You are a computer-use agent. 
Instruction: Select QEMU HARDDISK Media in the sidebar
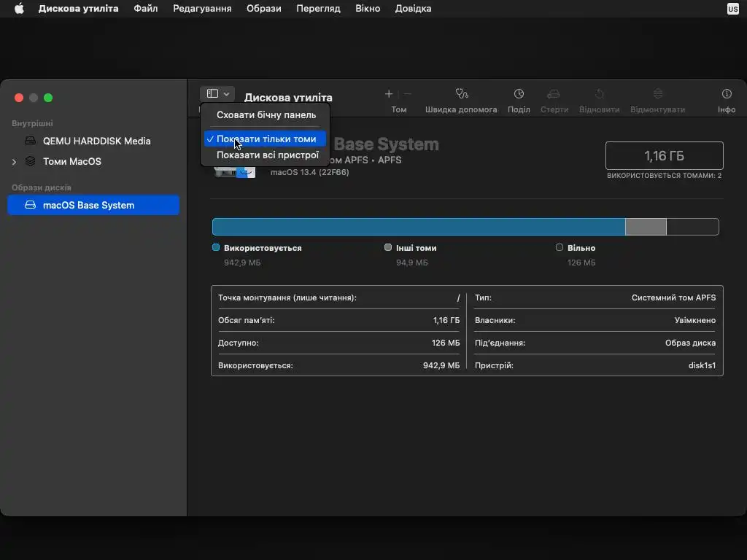click(x=93, y=141)
